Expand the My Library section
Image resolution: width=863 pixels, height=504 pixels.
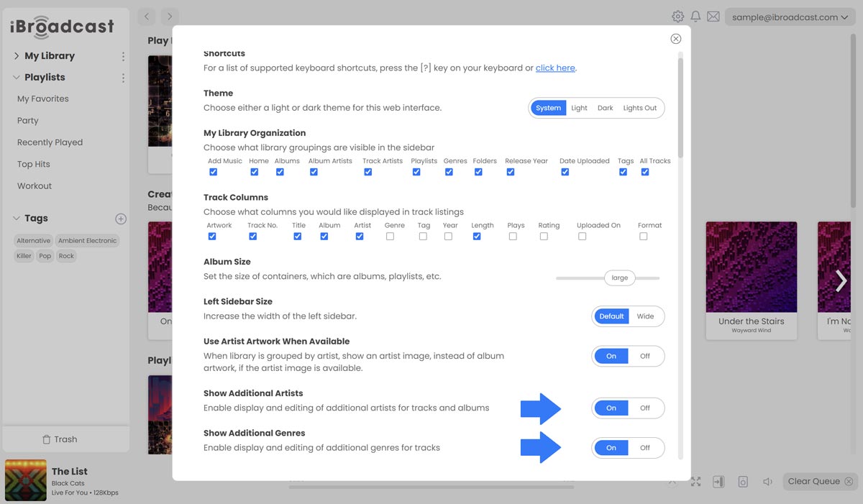click(x=17, y=56)
